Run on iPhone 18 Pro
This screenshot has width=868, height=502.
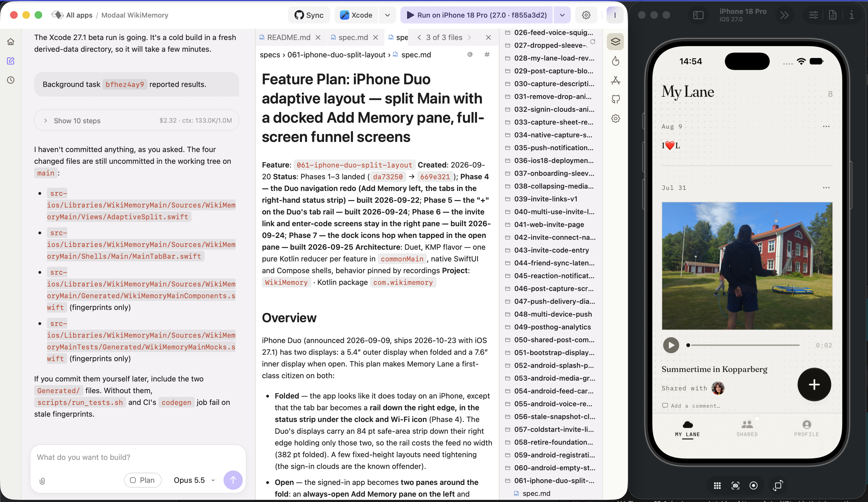tap(476, 15)
